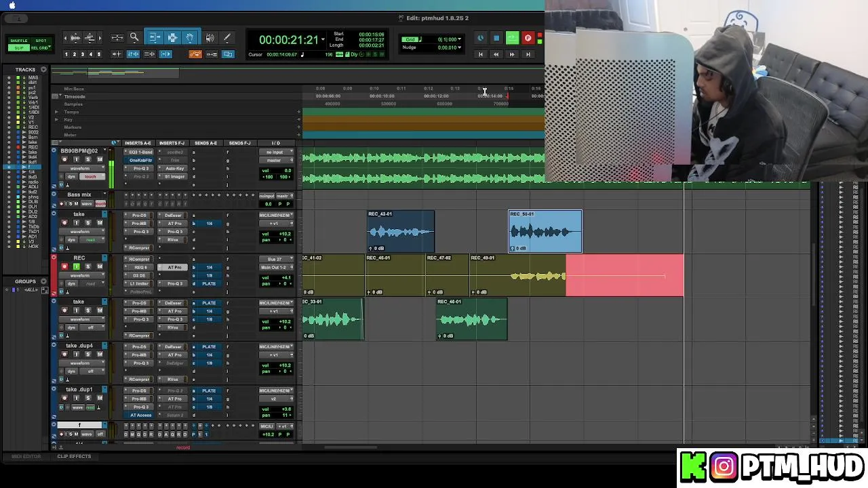Click Zoom Preset 5 button
This screenshot has width=868, height=488.
99,54
